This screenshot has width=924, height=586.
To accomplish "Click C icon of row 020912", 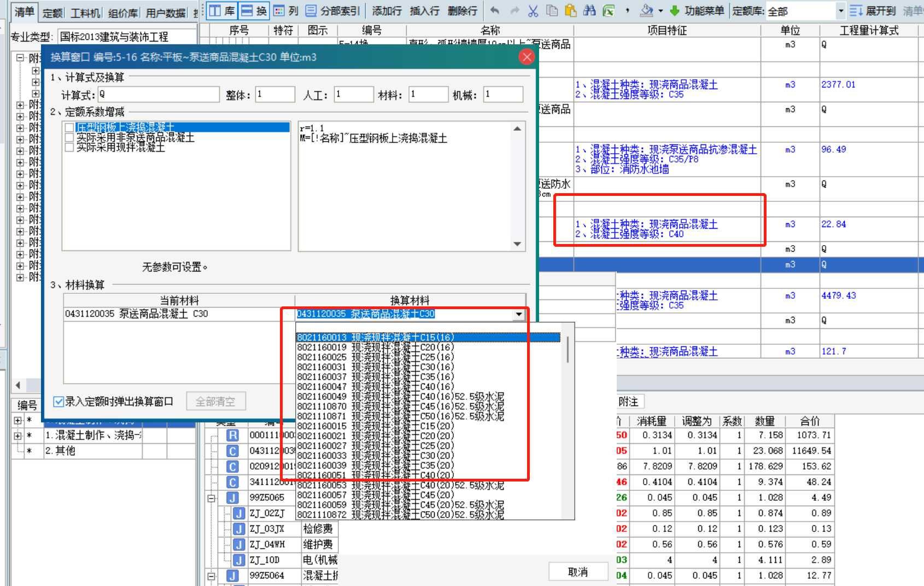I will pos(233,467).
